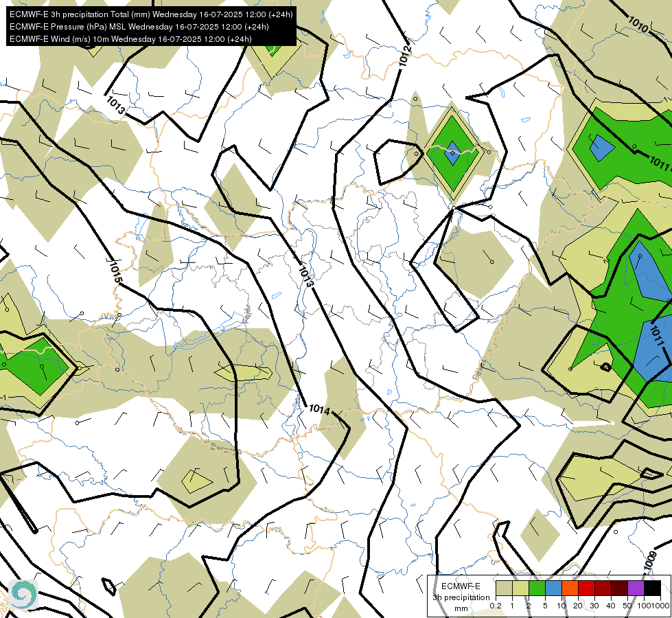Click the 'ECMWF-E' legend heading
The height and width of the screenshot is (618, 672).
coord(461,586)
